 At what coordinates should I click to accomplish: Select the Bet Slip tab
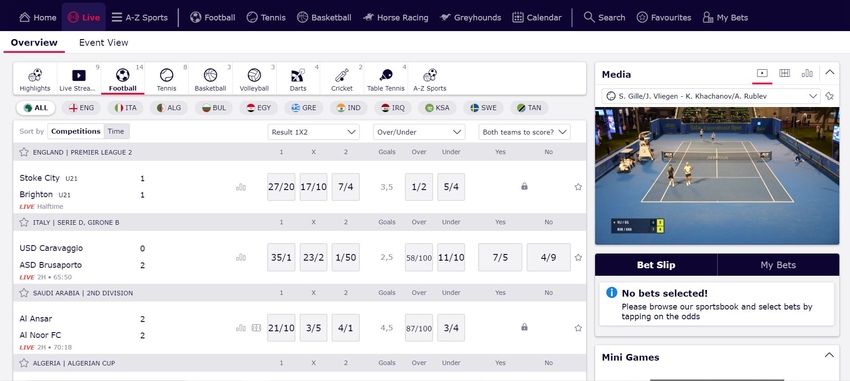656,265
